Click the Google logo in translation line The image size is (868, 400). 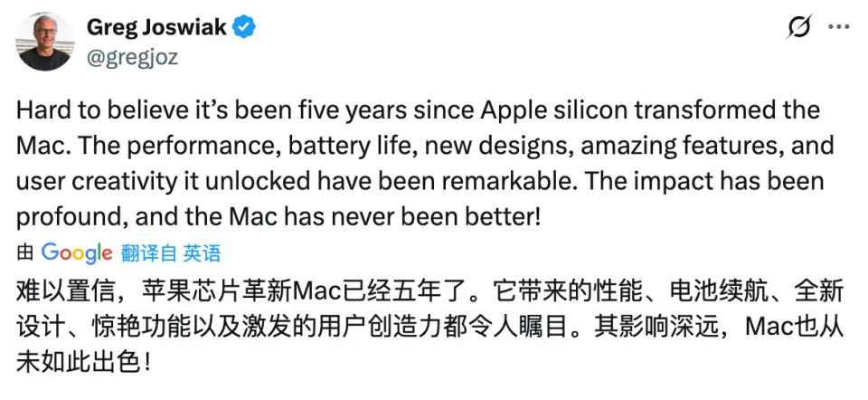(77, 252)
